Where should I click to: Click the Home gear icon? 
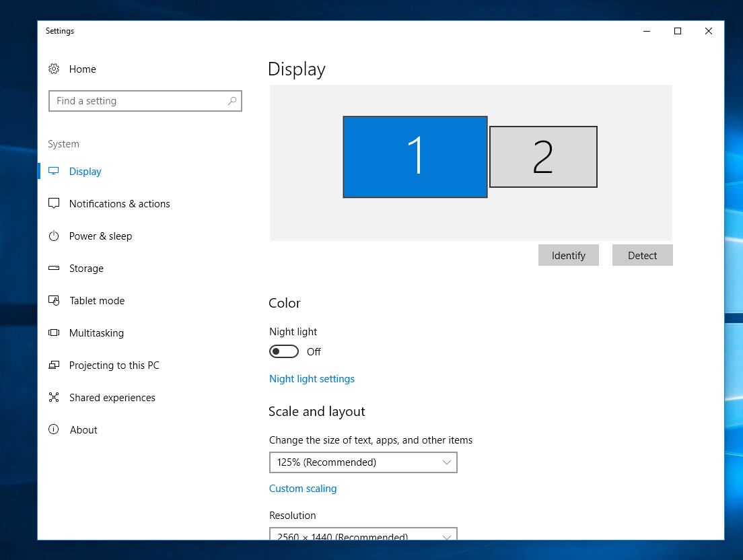[54, 69]
